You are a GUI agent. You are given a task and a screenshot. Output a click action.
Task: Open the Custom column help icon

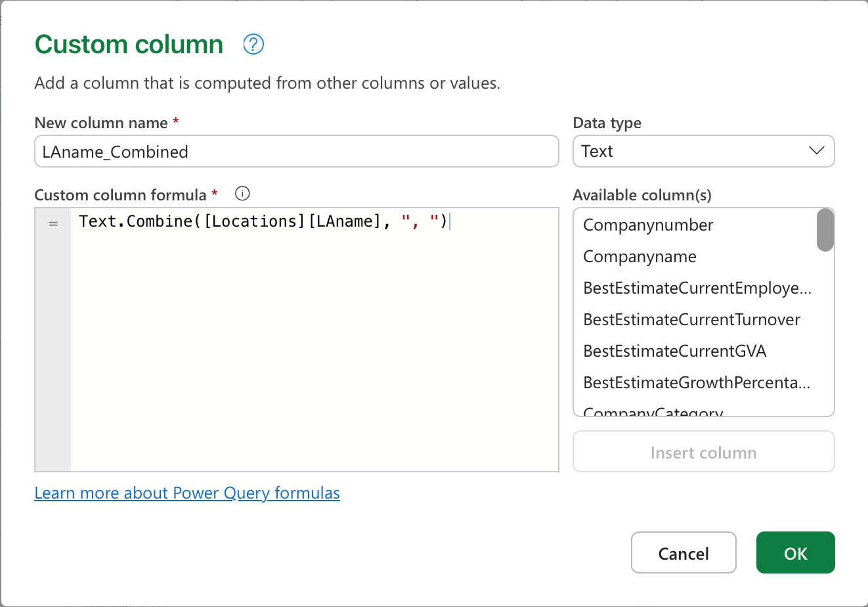pyautogui.click(x=253, y=44)
